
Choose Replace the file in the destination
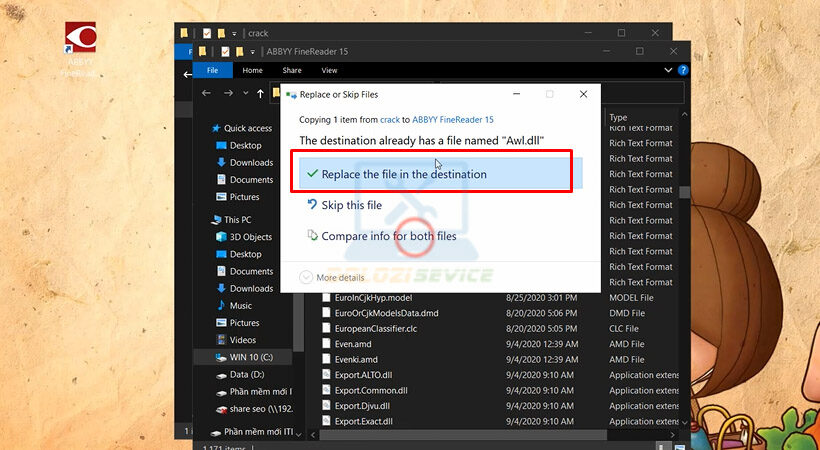(404, 174)
